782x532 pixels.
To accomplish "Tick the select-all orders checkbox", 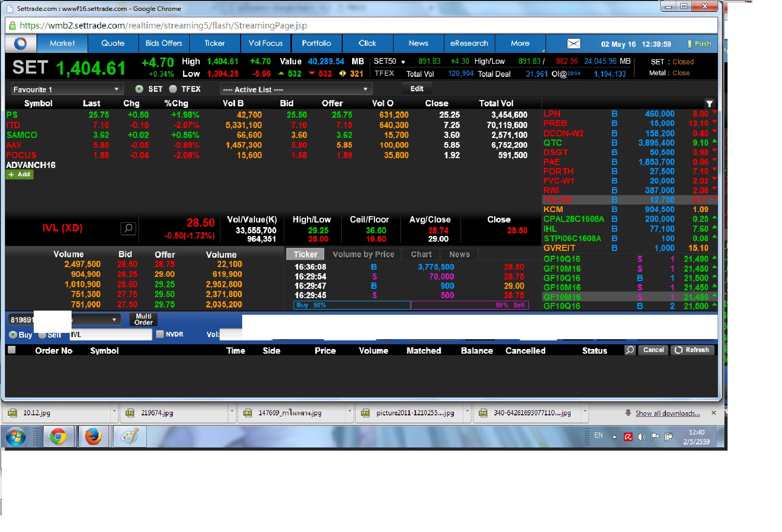I will click(x=11, y=350).
